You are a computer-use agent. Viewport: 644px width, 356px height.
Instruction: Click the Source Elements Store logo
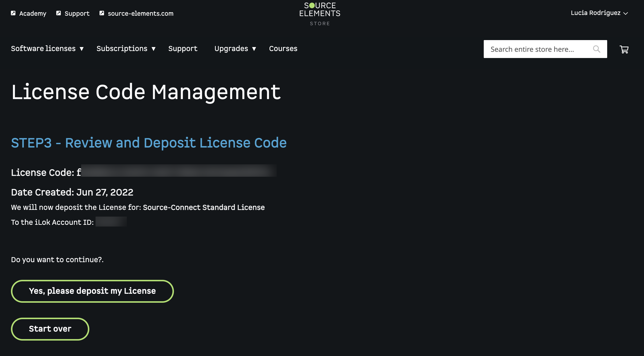320,14
